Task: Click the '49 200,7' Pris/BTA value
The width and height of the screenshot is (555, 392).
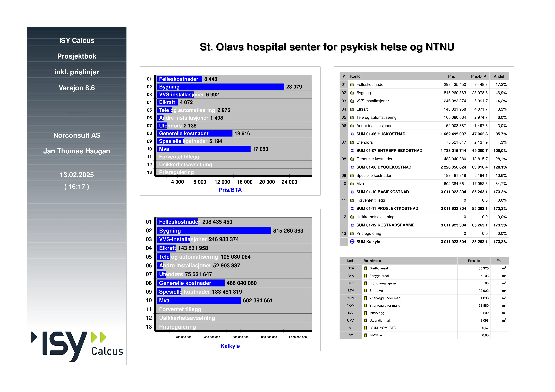Action: click(480, 151)
